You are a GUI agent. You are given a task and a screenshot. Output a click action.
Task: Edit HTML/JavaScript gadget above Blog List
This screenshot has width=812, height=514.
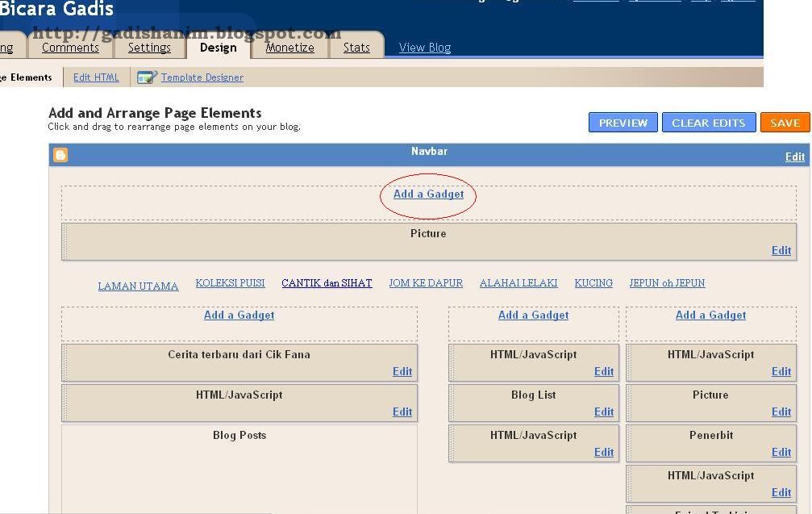604,371
